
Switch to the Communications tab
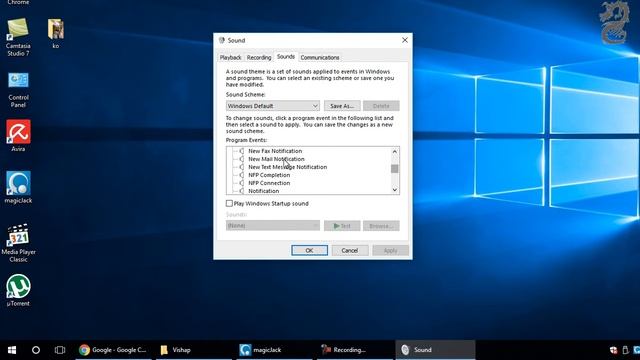(320, 58)
